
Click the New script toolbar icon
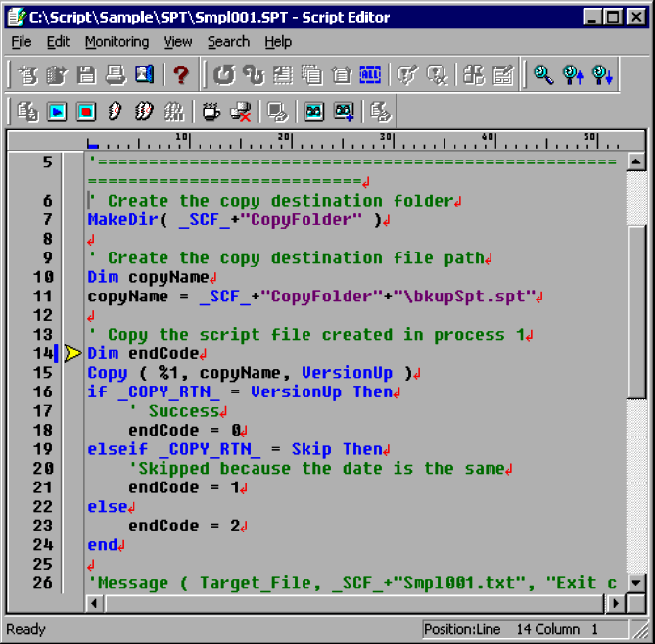(x=28, y=74)
